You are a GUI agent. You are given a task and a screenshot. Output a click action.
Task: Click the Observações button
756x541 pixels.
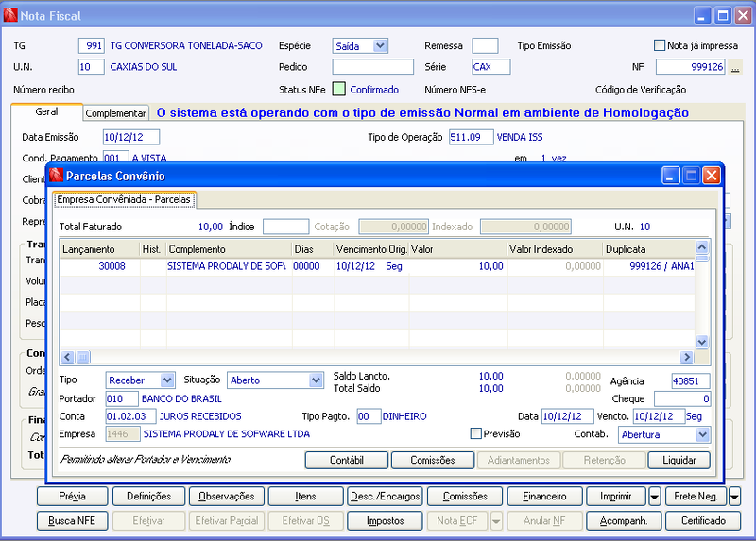(x=227, y=496)
